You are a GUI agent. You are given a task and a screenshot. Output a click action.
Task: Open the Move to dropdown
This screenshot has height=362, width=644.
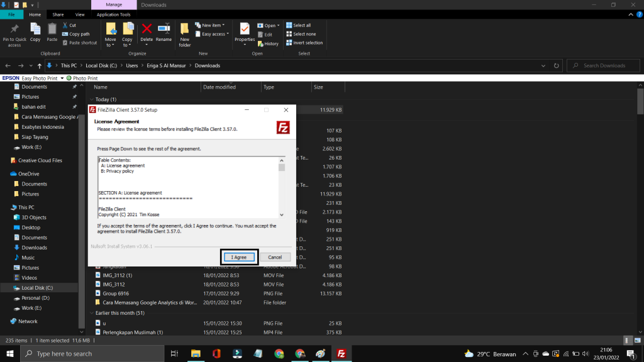(x=111, y=34)
